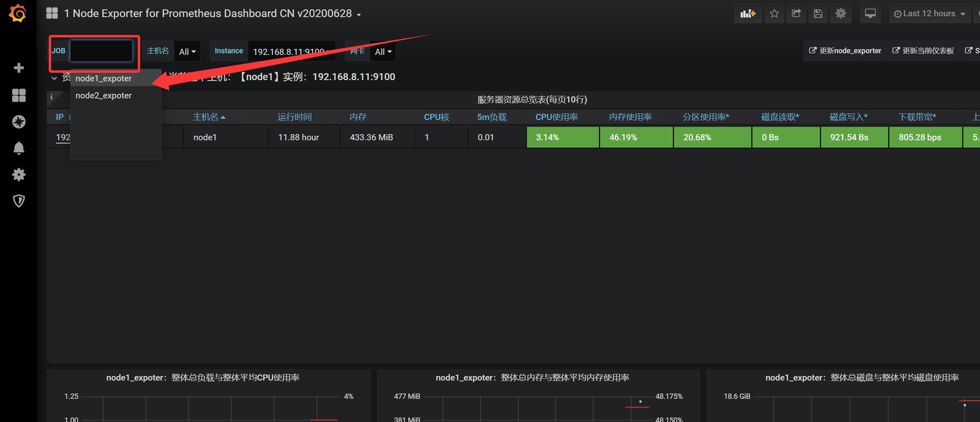Sort table by CPU使用率 column
980x422 pixels.
(557, 117)
